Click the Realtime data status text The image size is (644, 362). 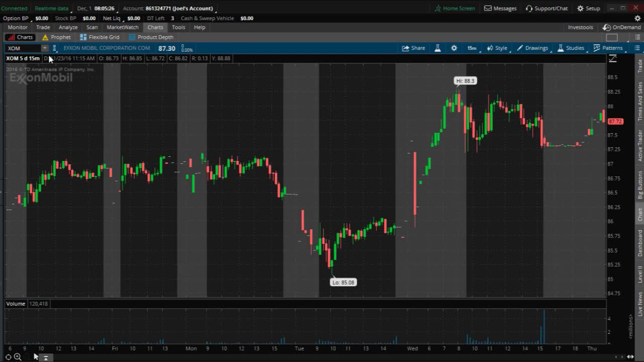click(51, 9)
